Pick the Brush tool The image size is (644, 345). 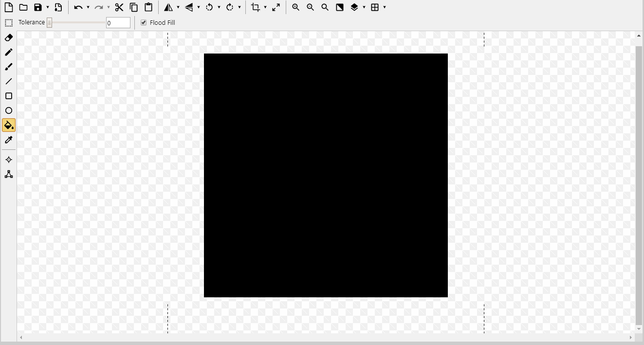[9, 67]
